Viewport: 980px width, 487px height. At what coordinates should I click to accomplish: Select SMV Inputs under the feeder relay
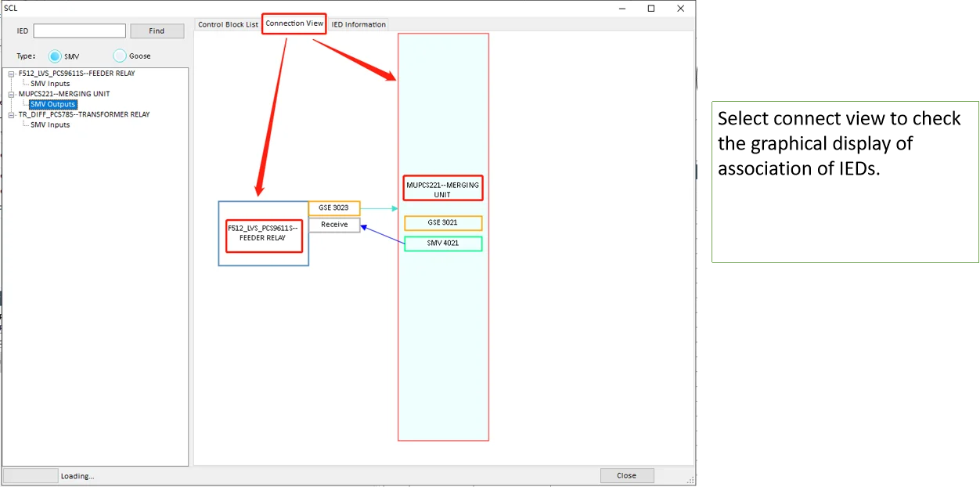(50, 84)
